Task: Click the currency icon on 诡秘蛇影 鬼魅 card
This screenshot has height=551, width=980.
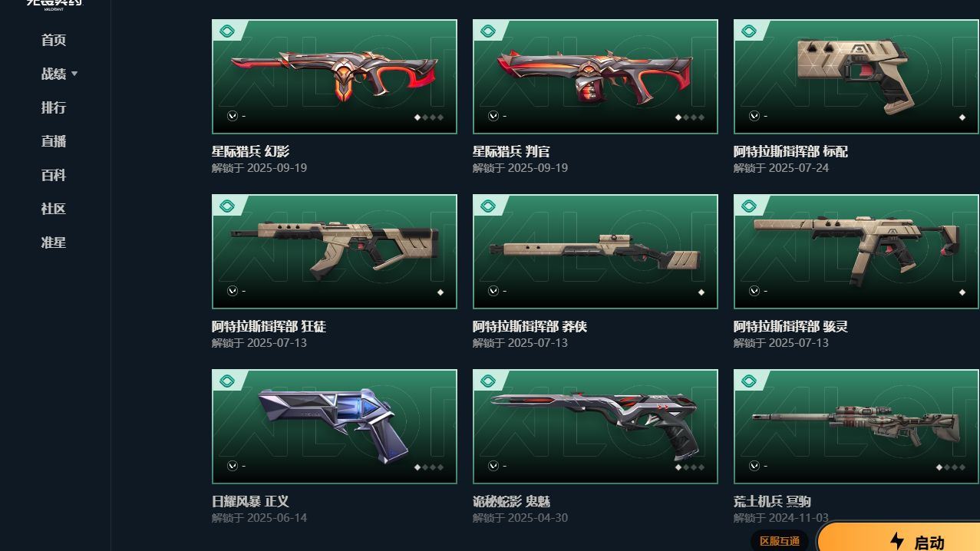Action: pos(493,466)
